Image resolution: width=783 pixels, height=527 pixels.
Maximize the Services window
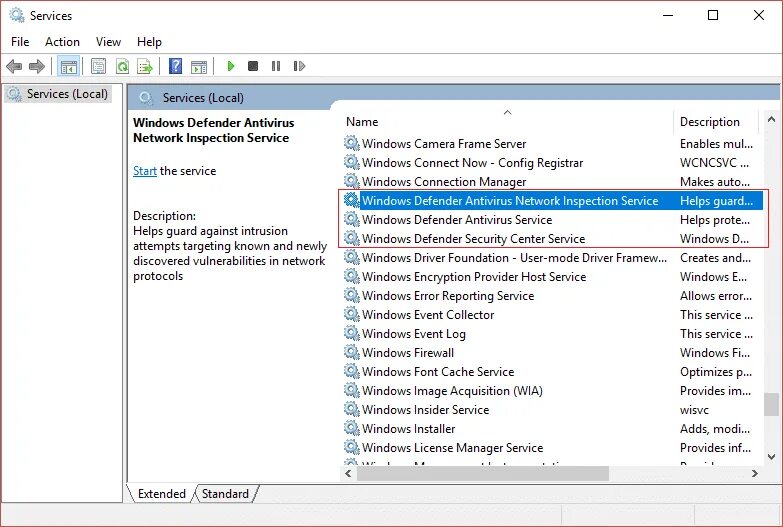click(x=713, y=15)
